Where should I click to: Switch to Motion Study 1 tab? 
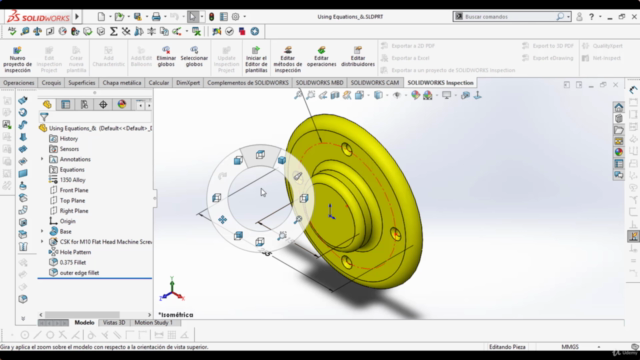pyautogui.click(x=154, y=322)
